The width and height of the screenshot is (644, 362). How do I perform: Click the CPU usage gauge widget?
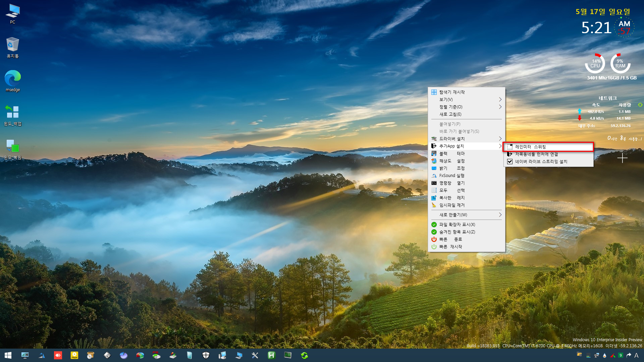tap(595, 63)
